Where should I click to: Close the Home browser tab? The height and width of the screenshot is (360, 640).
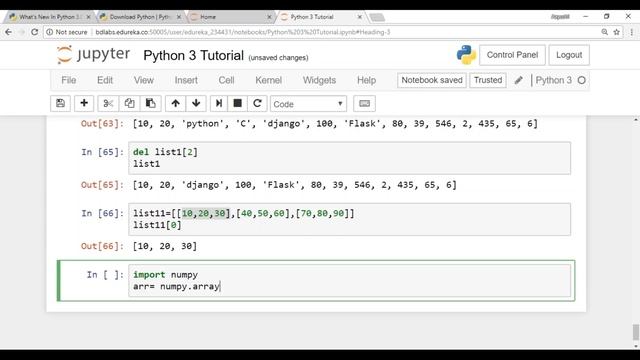(x=269, y=17)
